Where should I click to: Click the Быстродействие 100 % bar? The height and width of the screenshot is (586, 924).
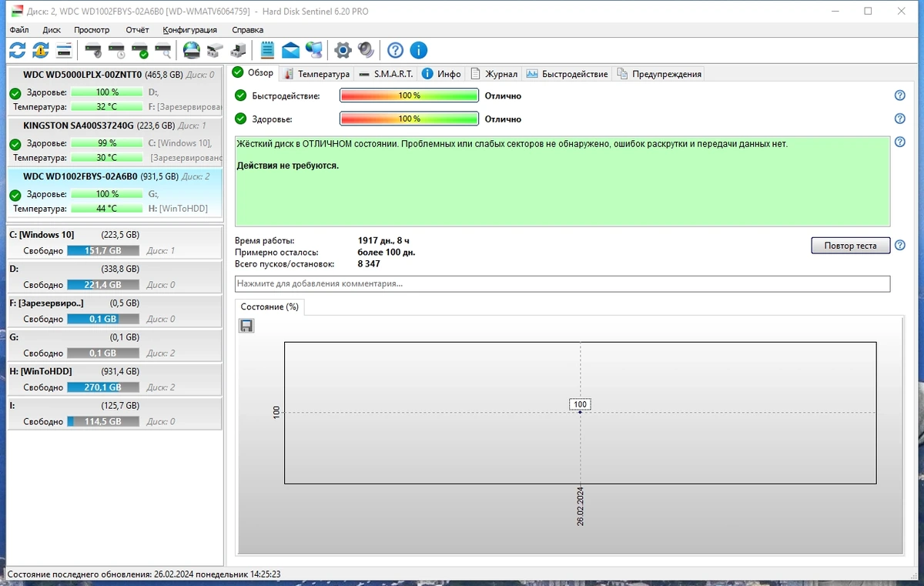tap(409, 95)
